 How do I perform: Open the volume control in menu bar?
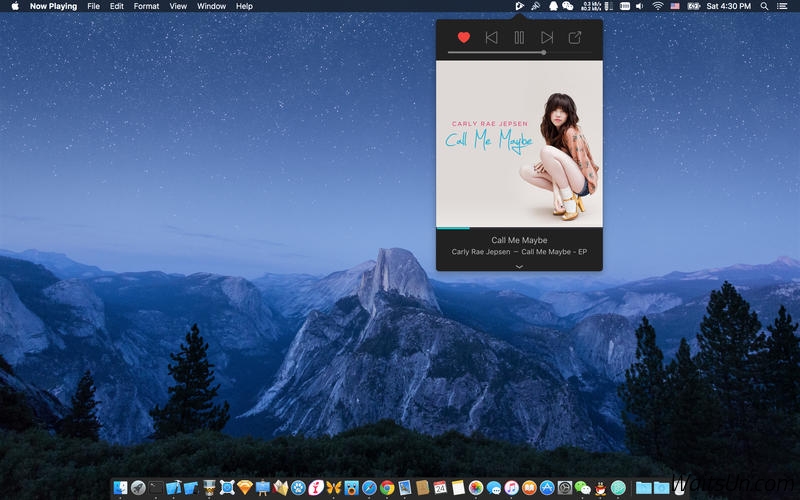click(x=640, y=6)
